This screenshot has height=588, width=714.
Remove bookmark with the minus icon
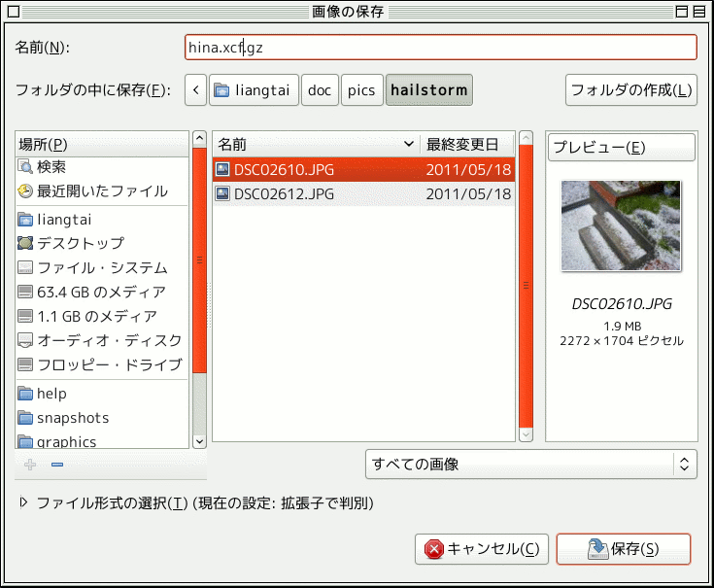click(56, 465)
